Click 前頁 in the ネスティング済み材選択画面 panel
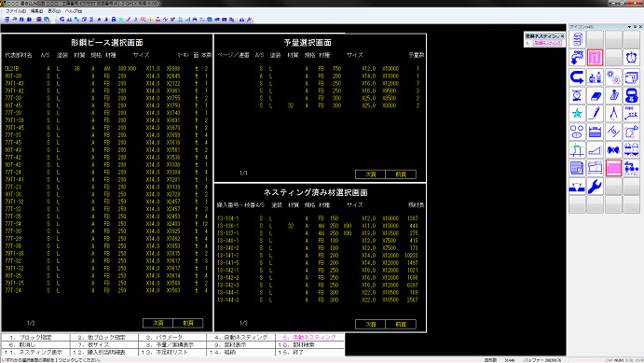 [401, 325]
